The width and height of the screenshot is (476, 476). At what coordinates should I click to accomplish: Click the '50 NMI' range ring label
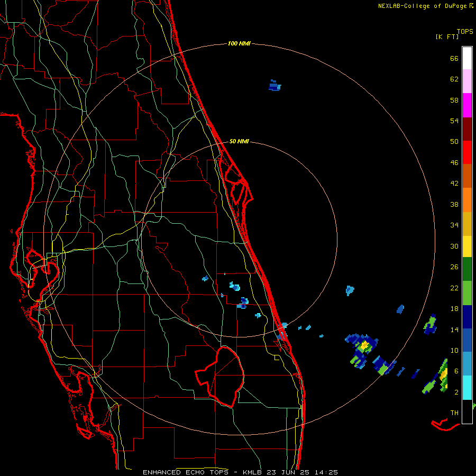point(239,141)
